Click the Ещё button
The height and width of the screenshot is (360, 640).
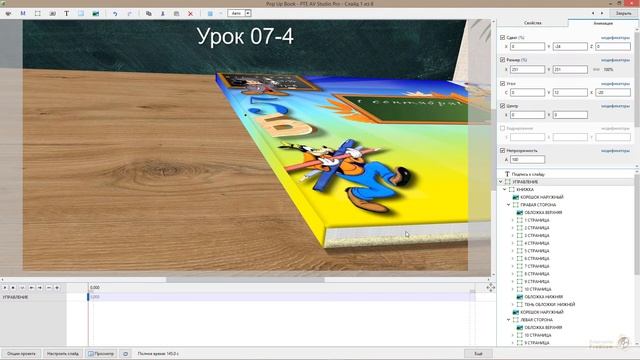478,354
